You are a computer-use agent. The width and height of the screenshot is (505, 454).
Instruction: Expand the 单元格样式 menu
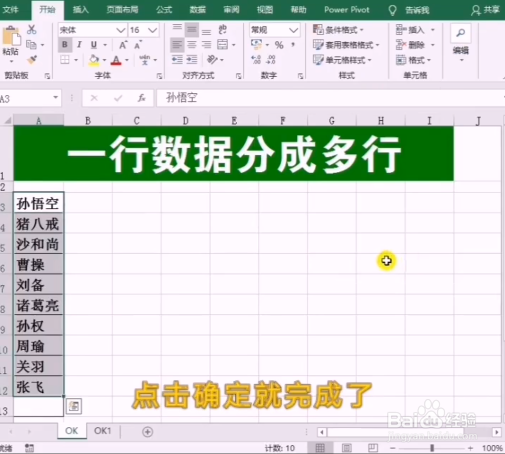342,60
